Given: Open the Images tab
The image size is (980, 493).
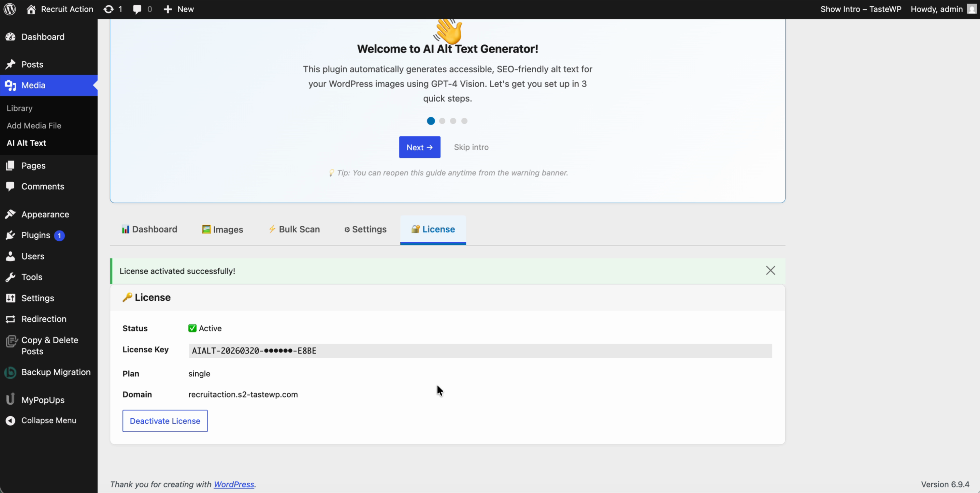Looking at the screenshot, I should point(222,229).
